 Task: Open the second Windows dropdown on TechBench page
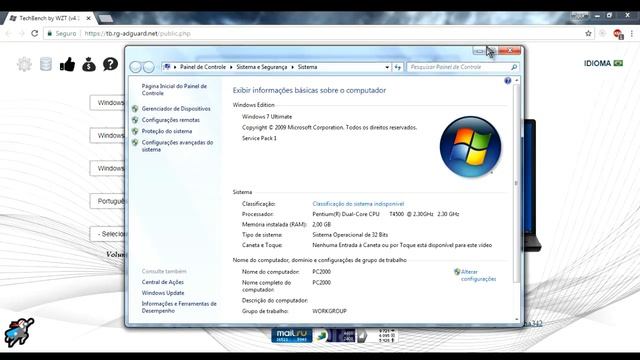(107, 136)
